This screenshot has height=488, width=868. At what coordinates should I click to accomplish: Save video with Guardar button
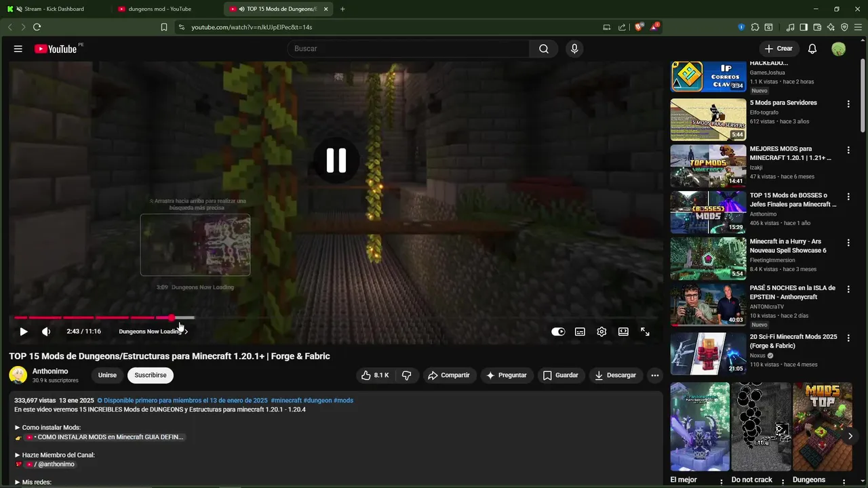click(560, 375)
